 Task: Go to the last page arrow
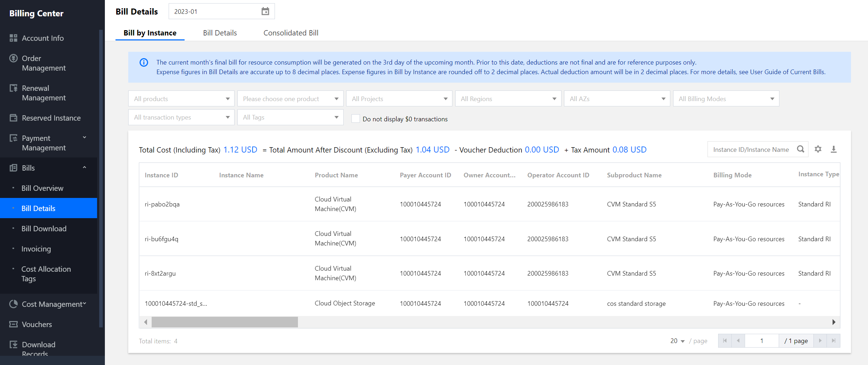pyautogui.click(x=833, y=341)
